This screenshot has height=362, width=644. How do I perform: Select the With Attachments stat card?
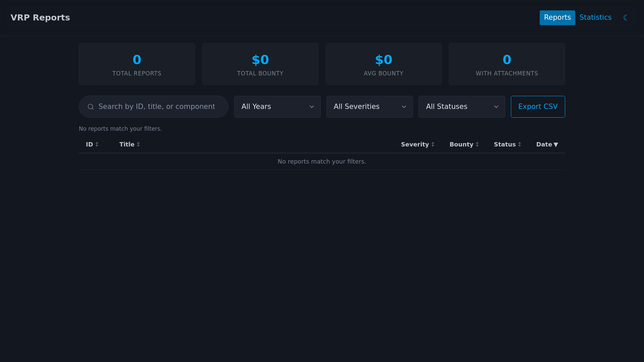click(507, 64)
